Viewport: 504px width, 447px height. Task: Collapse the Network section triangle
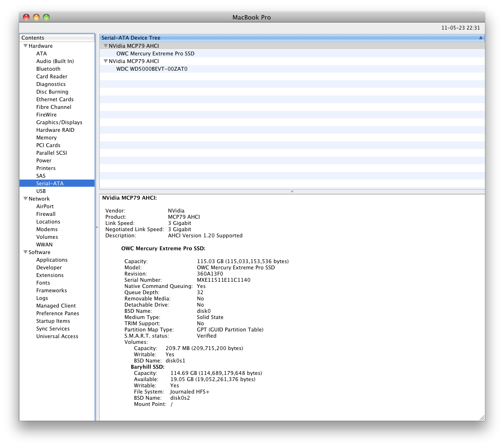(25, 199)
